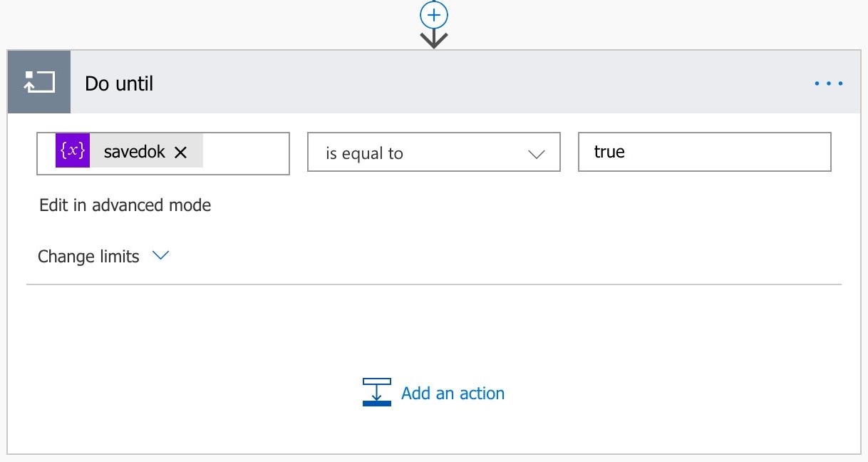Click the Change limits label
The image size is (868, 462).
(88, 257)
